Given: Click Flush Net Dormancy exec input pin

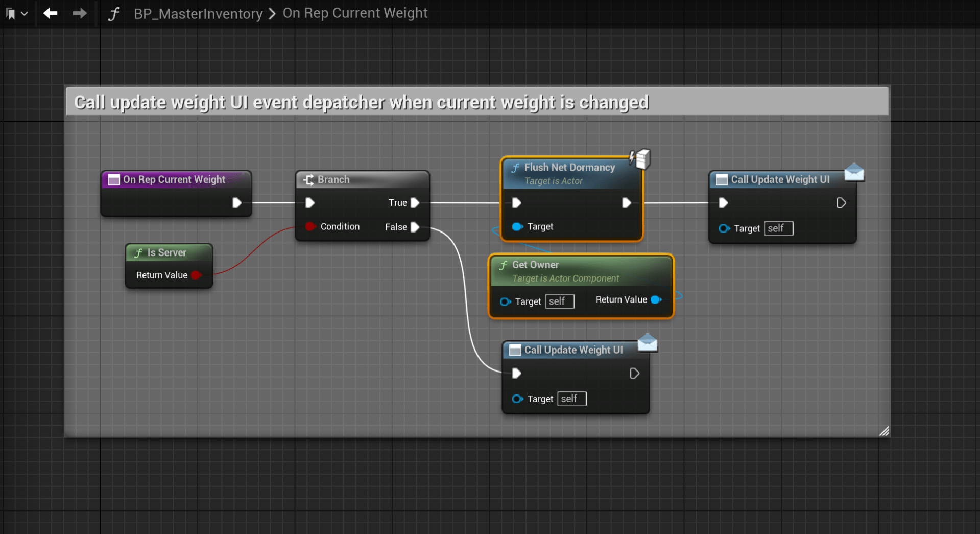Looking at the screenshot, I should point(516,203).
